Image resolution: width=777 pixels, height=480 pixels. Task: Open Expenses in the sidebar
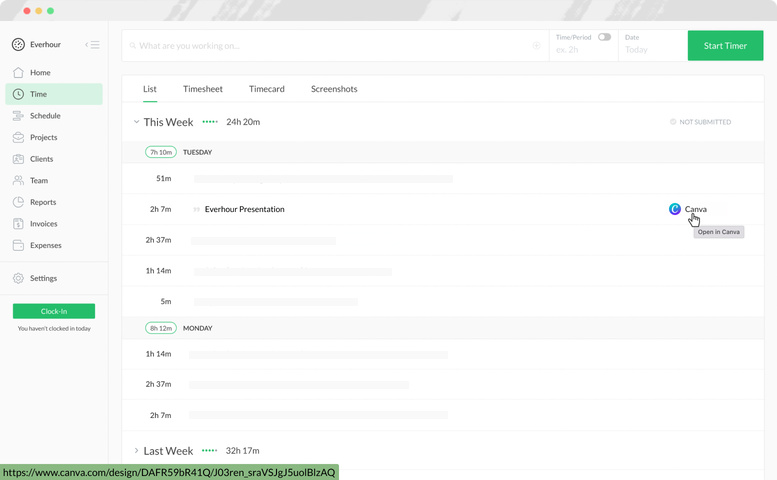[x=54, y=245]
